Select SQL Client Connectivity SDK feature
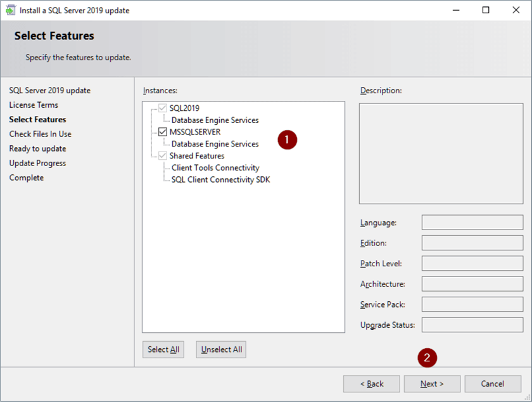The height and width of the screenshot is (402, 532). point(220,179)
